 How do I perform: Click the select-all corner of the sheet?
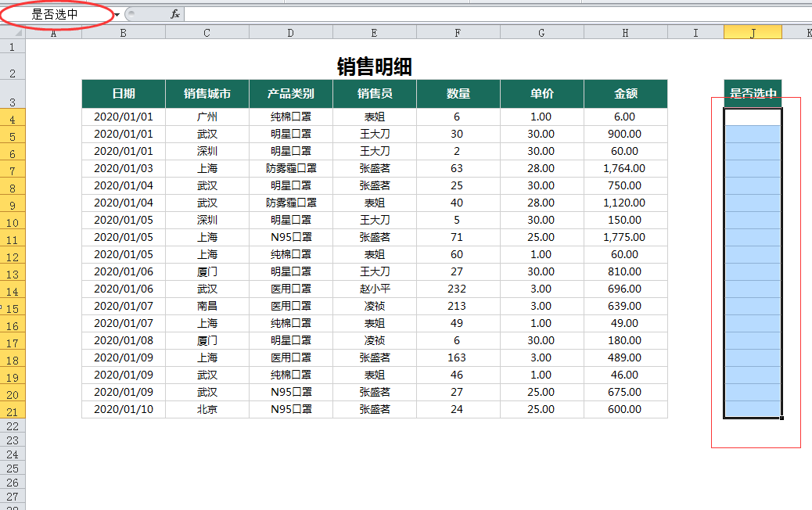click(x=13, y=32)
